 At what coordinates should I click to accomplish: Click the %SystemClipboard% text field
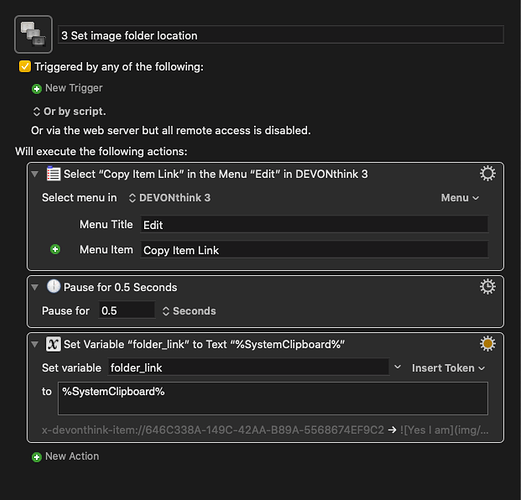(273, 398)
